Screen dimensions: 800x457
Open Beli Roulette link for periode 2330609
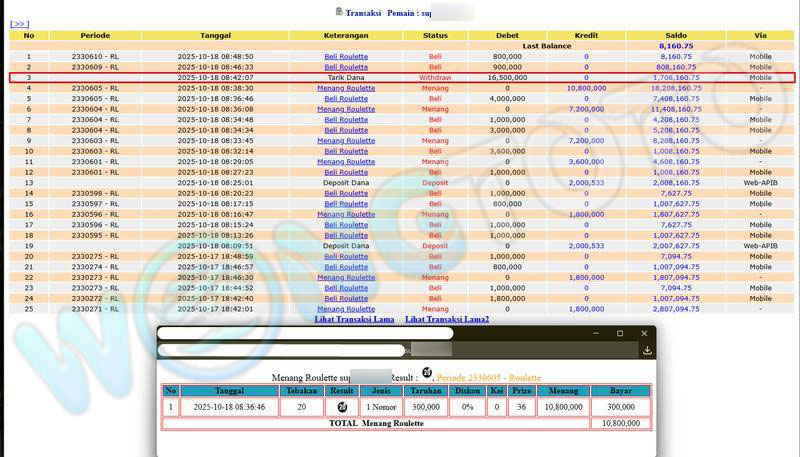[346, 67]
